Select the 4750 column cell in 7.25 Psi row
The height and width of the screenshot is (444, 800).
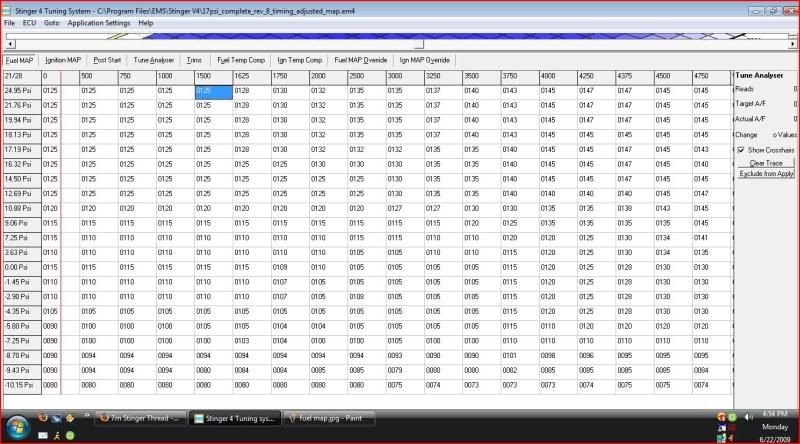[711, 238]
